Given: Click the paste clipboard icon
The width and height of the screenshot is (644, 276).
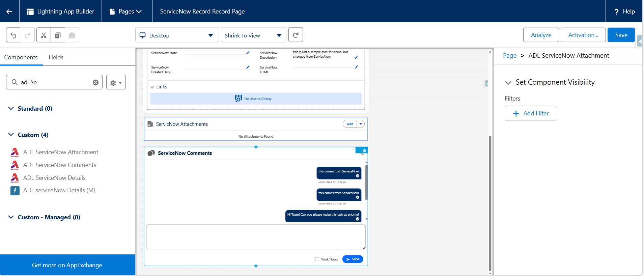Looking at the screenshot, I should (x=72, y=35).
